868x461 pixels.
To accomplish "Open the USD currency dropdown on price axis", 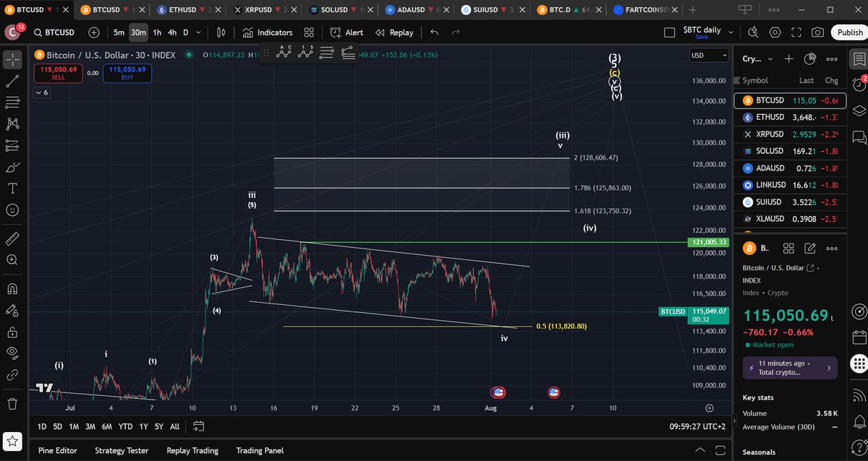I will [709, 56].
